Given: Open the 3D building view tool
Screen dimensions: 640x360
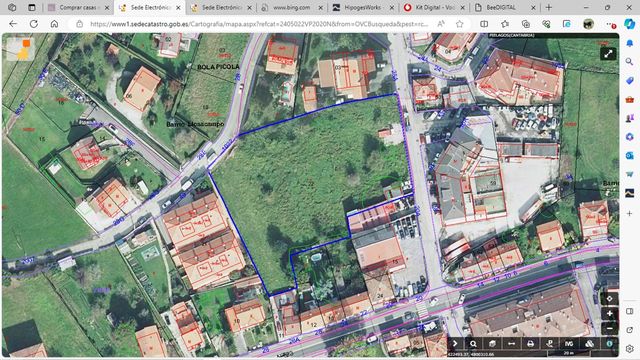Looking at the screenshot, I should coord(492,344).
